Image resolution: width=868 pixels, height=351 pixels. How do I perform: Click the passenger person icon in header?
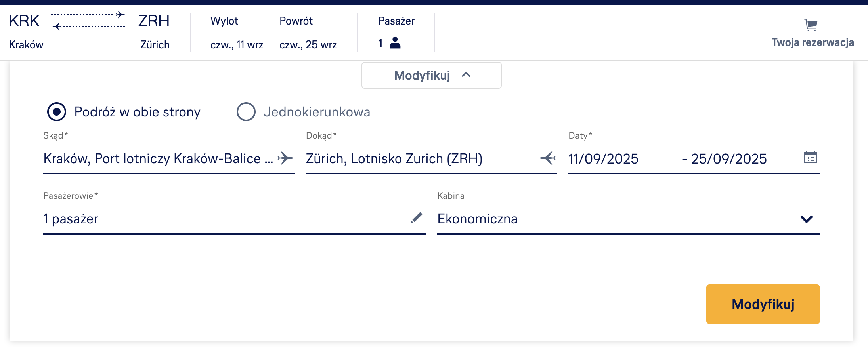395,43
